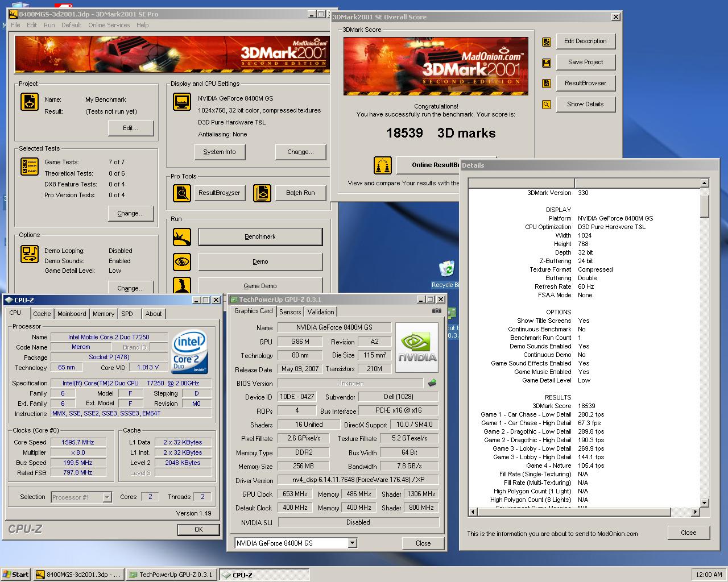Open the Edit menu in 3DMark

32,25
